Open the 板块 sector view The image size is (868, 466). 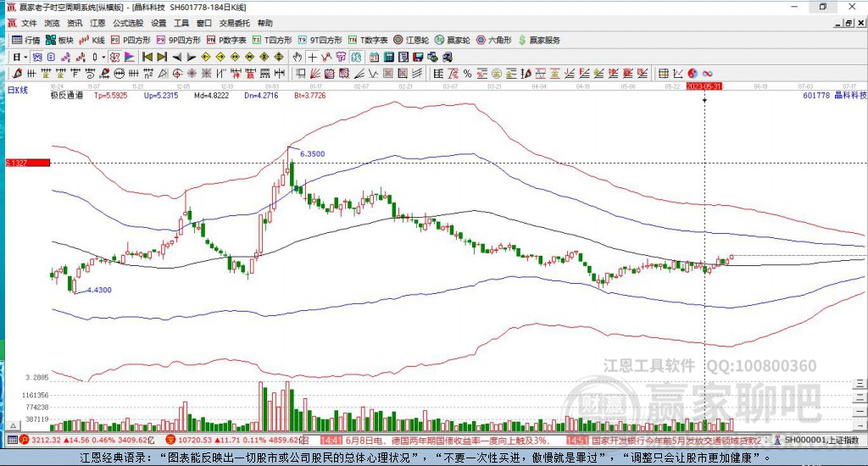[x=60, y=40]
